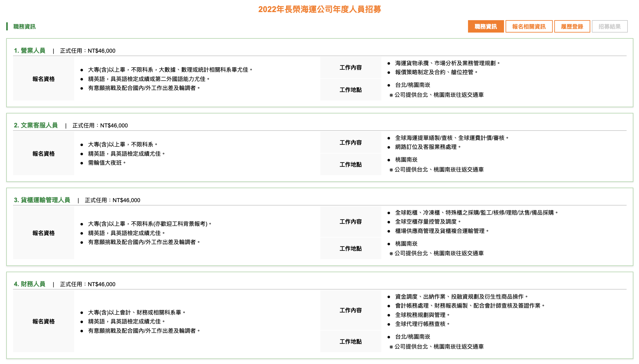
Task: Select the job title 2. 文業客服人員
Action: pos(36,125)
